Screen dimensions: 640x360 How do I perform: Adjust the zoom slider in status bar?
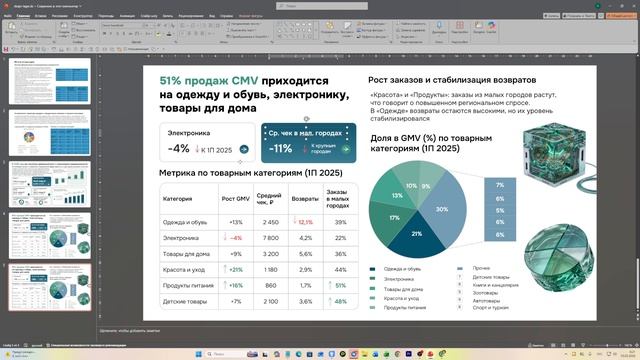tap(607, 345)
